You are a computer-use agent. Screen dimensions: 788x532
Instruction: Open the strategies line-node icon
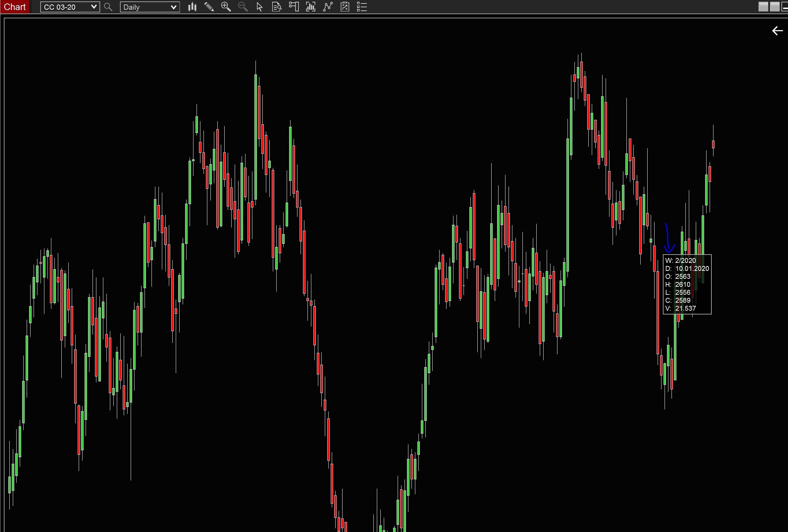[x=328, y=7]
